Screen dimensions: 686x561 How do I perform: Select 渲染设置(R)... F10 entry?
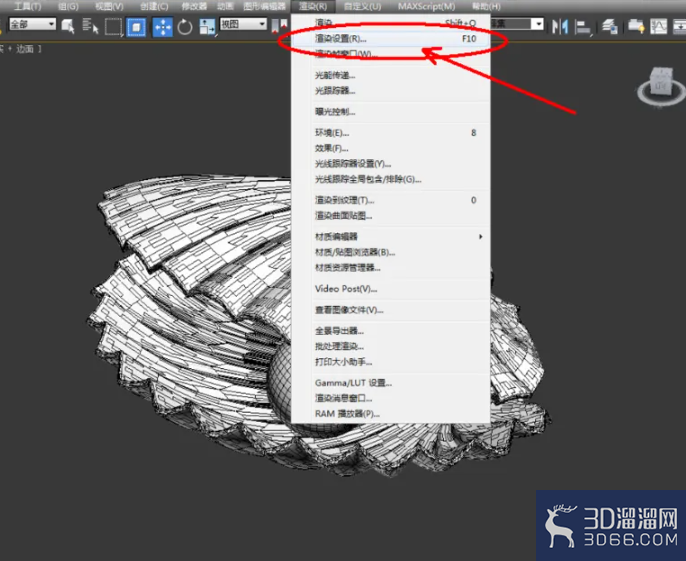tap(391, 39)
